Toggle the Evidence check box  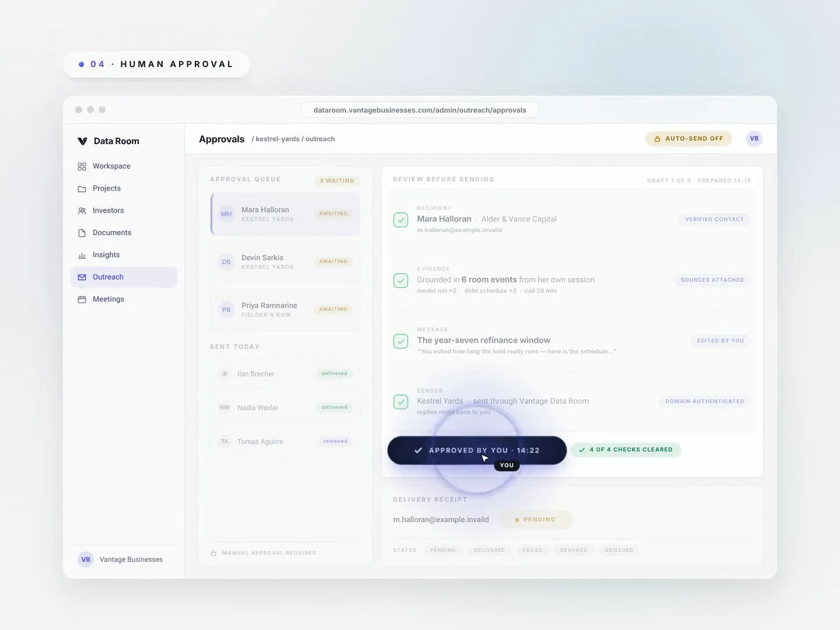point(401,281)
